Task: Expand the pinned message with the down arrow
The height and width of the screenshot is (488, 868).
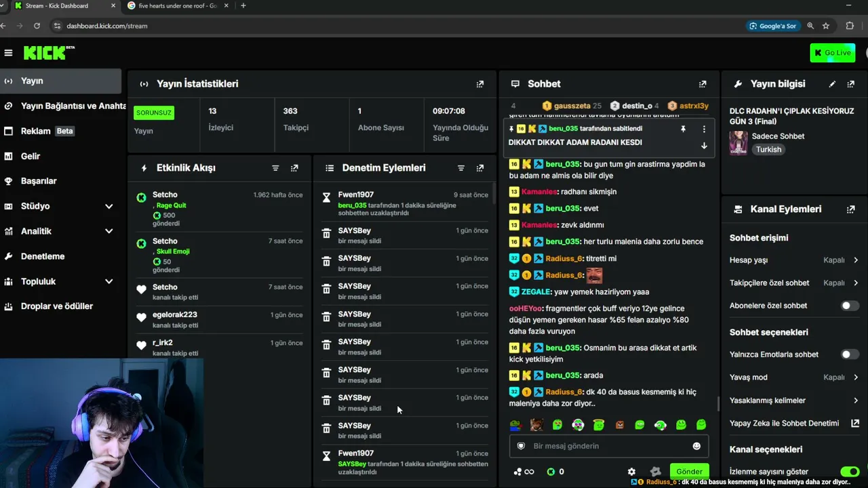Action: pyautogui.click(x=704, y=146)
